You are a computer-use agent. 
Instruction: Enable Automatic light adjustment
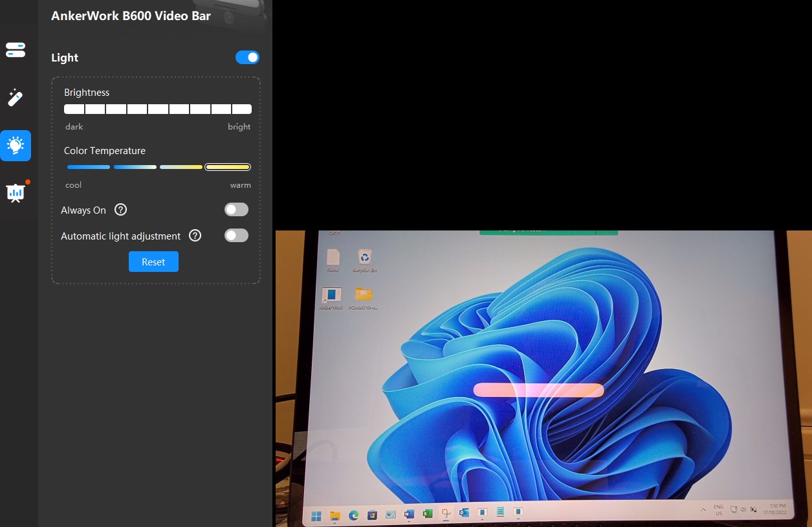tap(236, 236)
